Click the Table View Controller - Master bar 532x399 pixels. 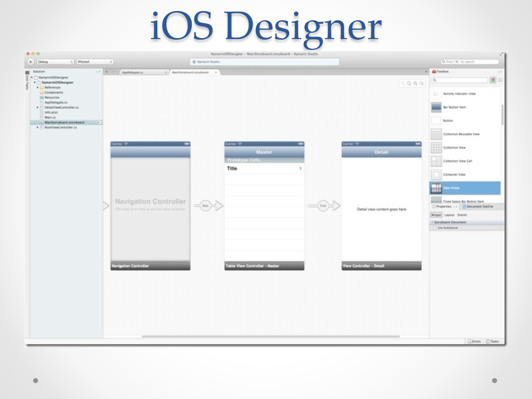[264, 265]
